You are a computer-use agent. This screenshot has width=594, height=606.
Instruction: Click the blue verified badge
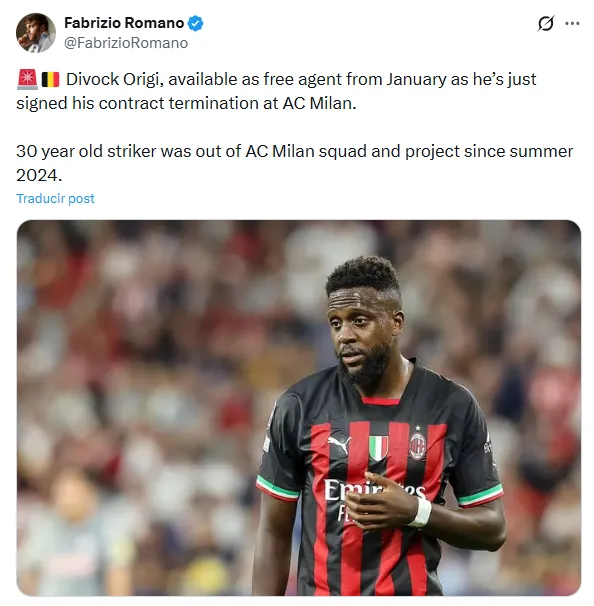tap(196, 24)
